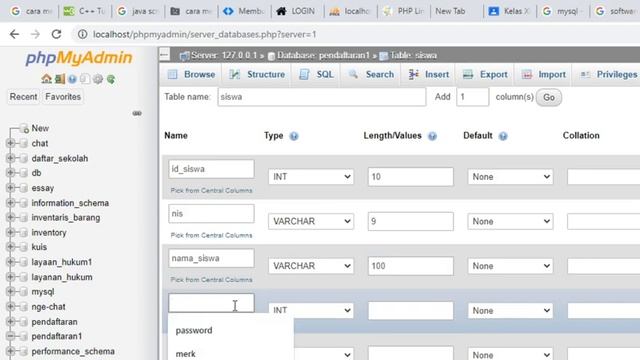This screenshot has width=640, height=360.
Task: Click the Favorites button in sidebar
Action: coord(63,97)
